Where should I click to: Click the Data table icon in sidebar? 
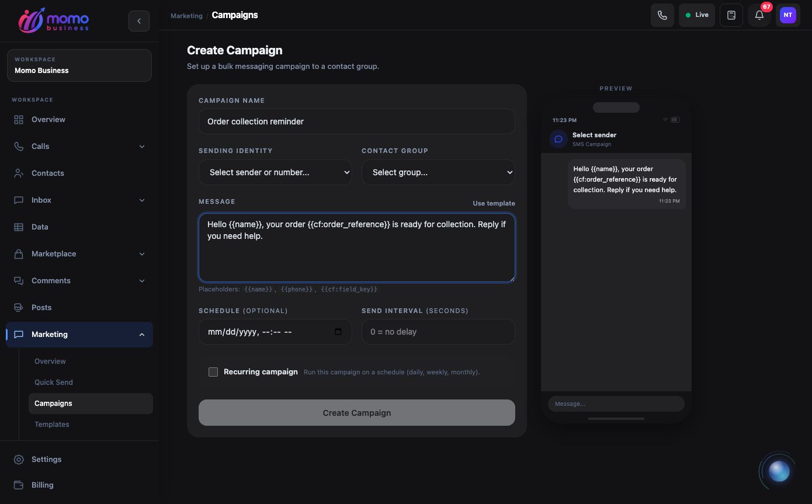(19, 227)
